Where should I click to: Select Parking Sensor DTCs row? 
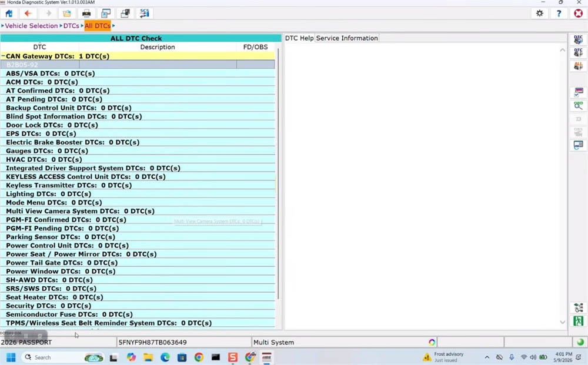pos(138,237)
